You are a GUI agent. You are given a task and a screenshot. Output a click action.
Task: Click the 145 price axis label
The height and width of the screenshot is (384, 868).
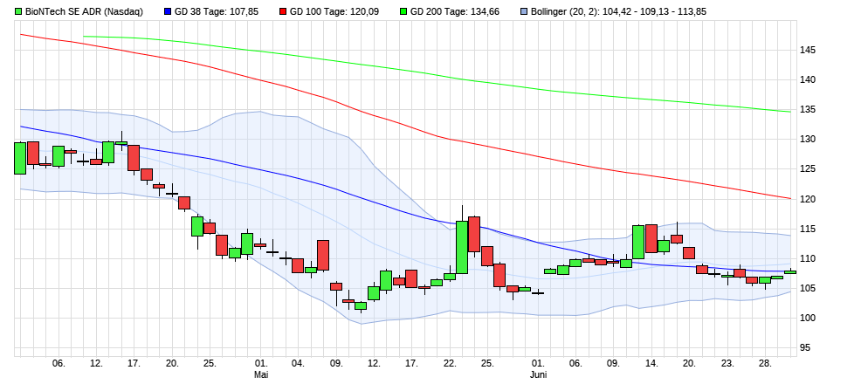(809, 51)
